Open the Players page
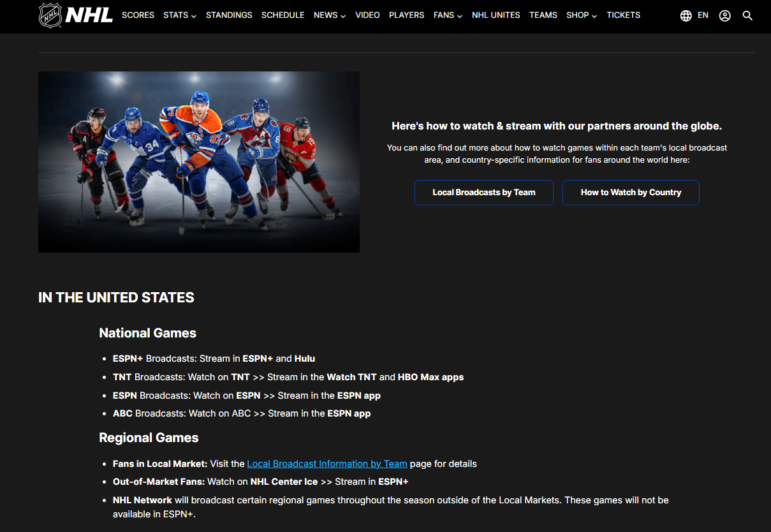 (x=407, y=15)
